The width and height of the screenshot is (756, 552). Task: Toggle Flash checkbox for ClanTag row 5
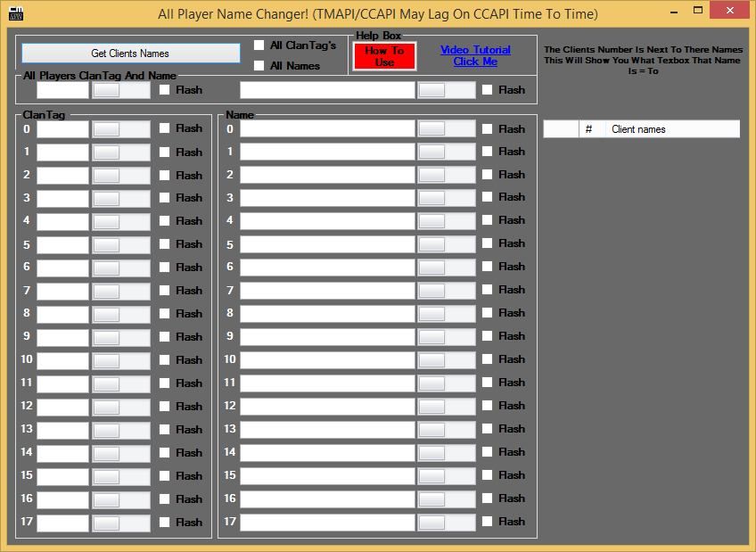165,244
